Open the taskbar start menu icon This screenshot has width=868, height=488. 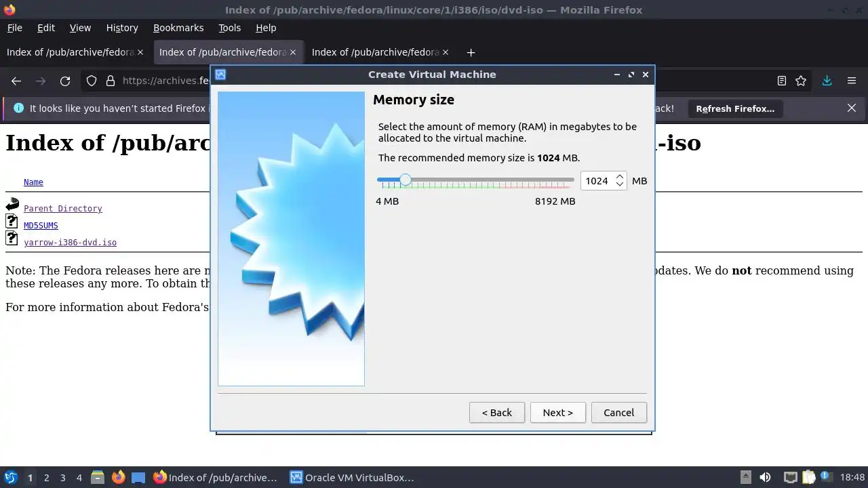[10, 477]
